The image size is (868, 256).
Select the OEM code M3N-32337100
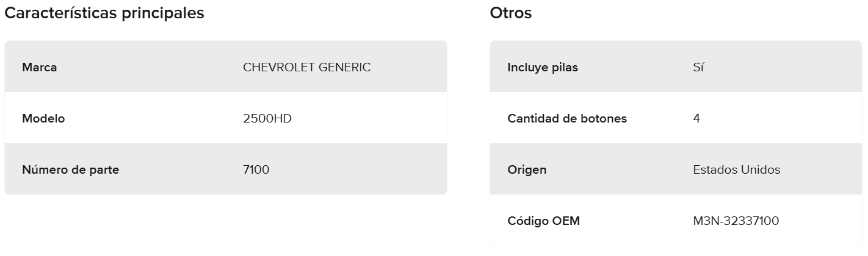point(736,221)
